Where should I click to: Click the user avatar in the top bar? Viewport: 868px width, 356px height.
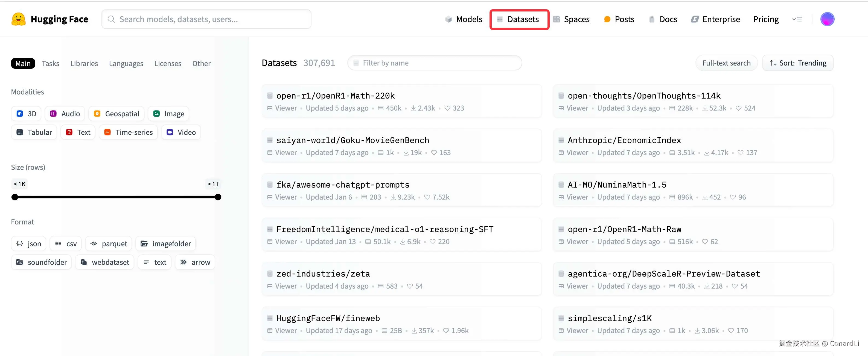click(x=828, y=19)
